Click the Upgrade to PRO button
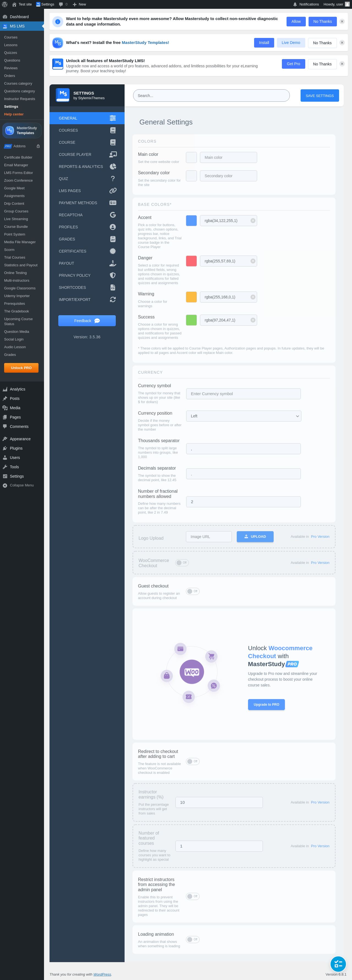 266,705
